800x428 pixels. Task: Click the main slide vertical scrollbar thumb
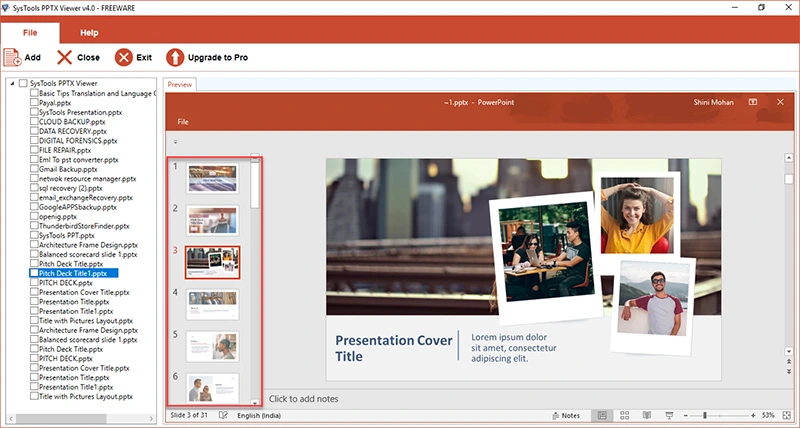[789, 179]
